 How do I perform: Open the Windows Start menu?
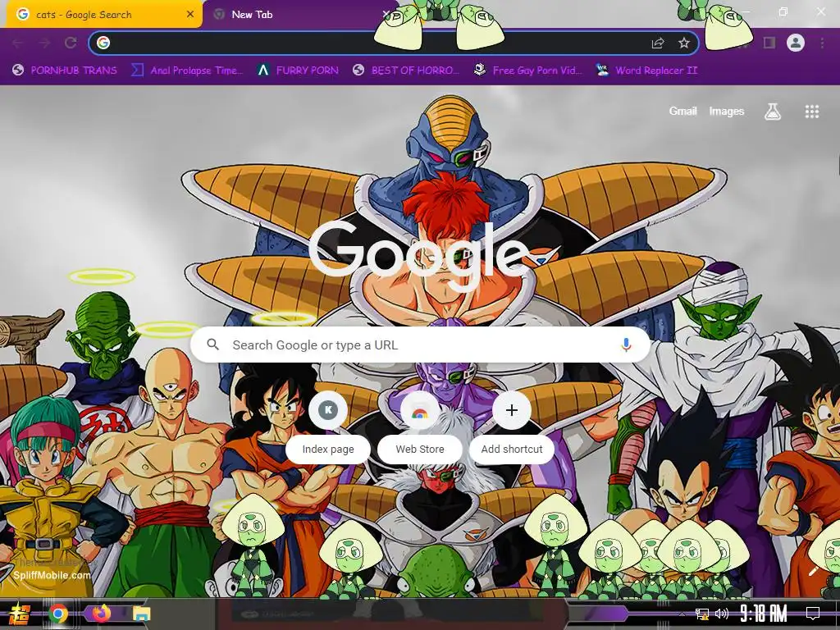click(18, 614)
